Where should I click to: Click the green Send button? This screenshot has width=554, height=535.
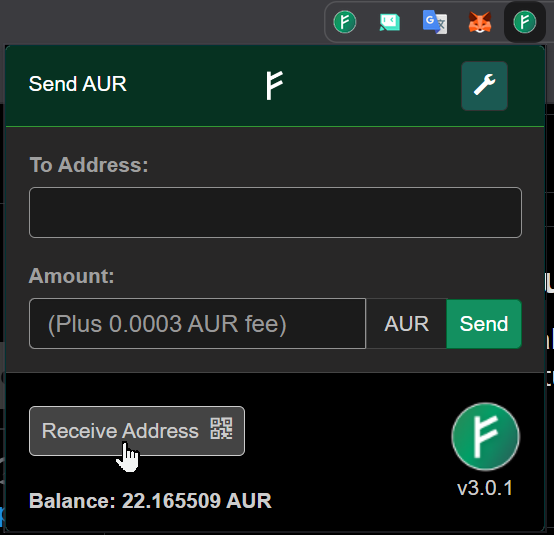click(x=484, y=324)
